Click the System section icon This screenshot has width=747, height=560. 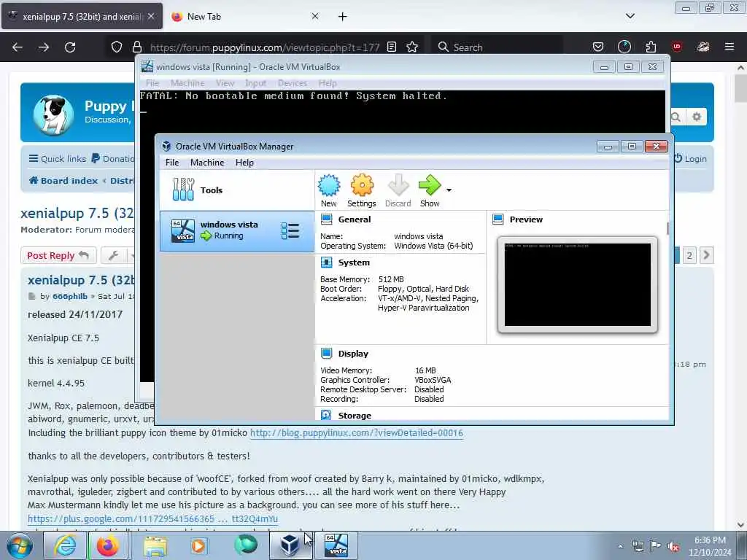(x=326, y=262)
